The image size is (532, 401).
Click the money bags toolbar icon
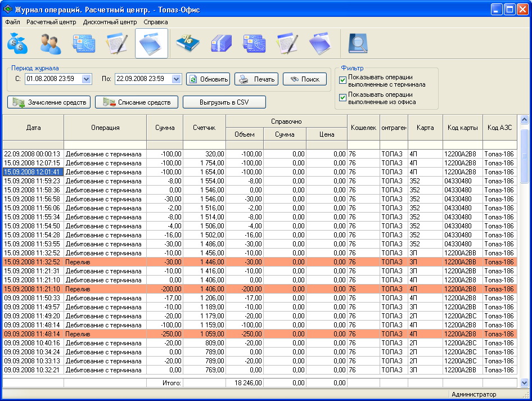(17, 44)
